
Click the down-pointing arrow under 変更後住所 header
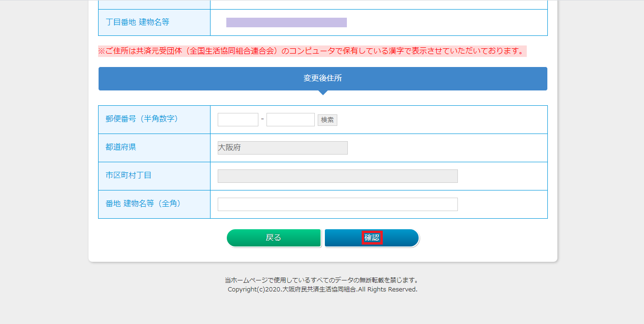tap(323, 92)
